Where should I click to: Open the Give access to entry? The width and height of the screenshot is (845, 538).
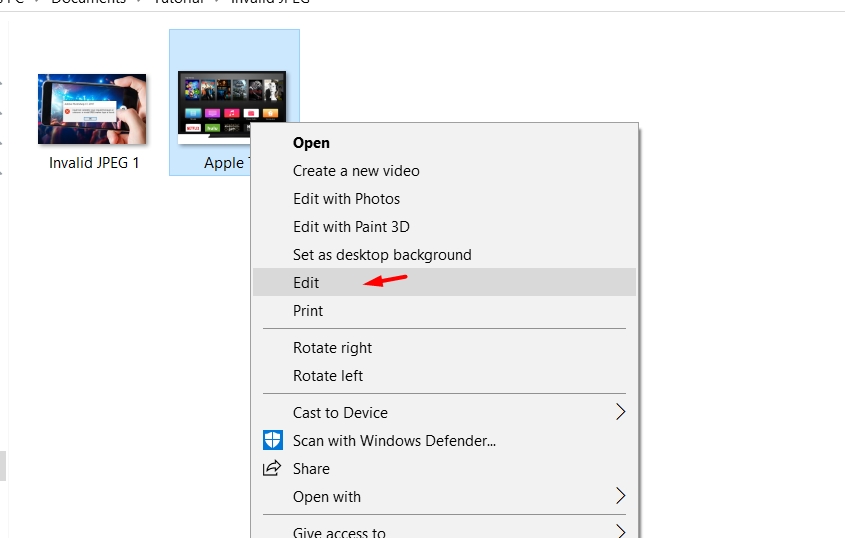pyautogui.click(x=444, y=531)
